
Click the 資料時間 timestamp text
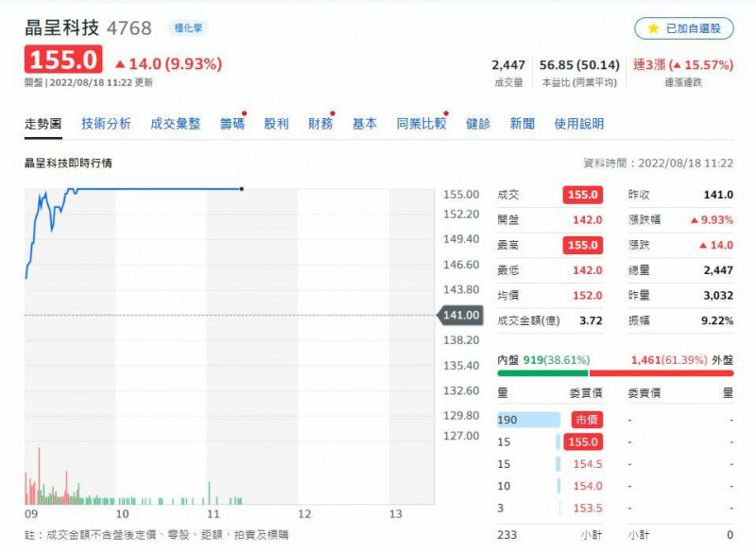tap(658, 164)
